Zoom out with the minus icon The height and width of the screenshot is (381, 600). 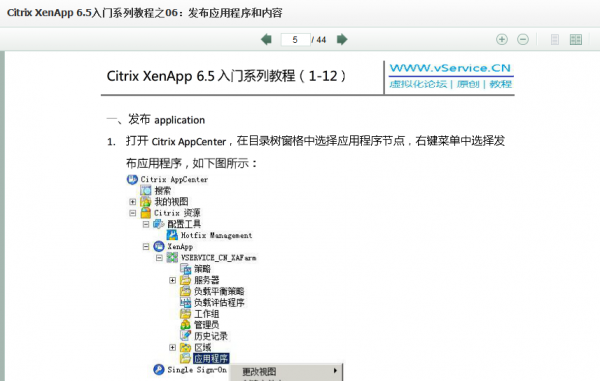[x=523, y=39]
